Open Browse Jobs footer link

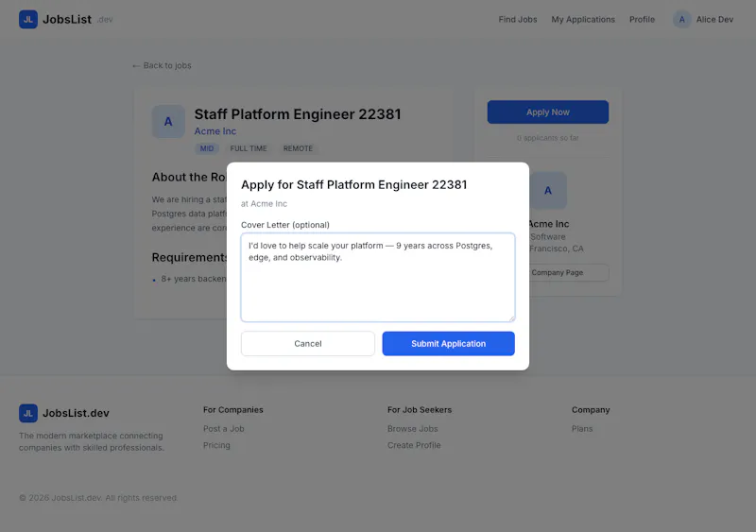[x=413, y=429]
